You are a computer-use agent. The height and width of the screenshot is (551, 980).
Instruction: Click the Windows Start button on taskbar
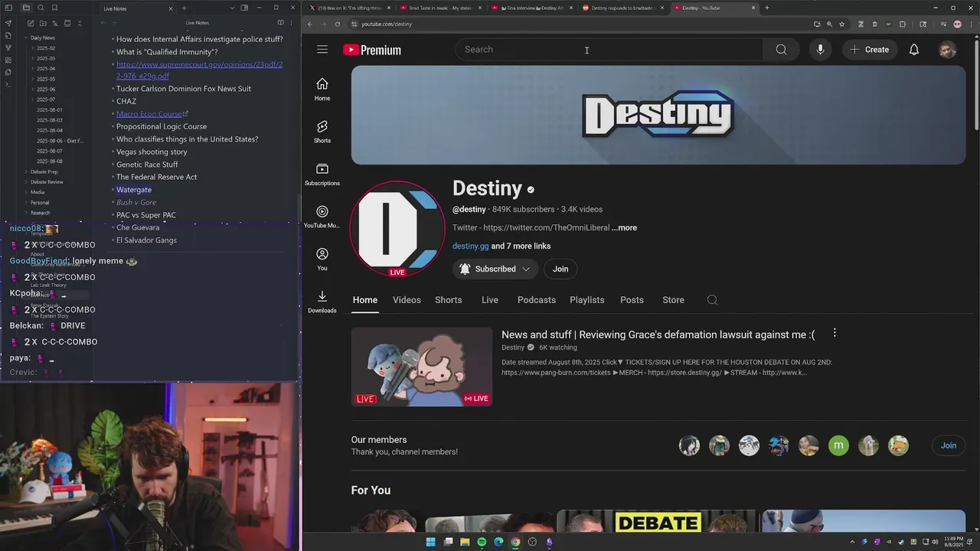430,542
